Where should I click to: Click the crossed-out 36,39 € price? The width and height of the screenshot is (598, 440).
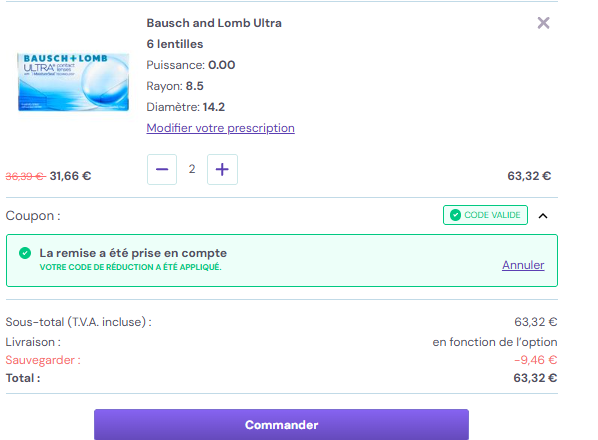[26, 176]
